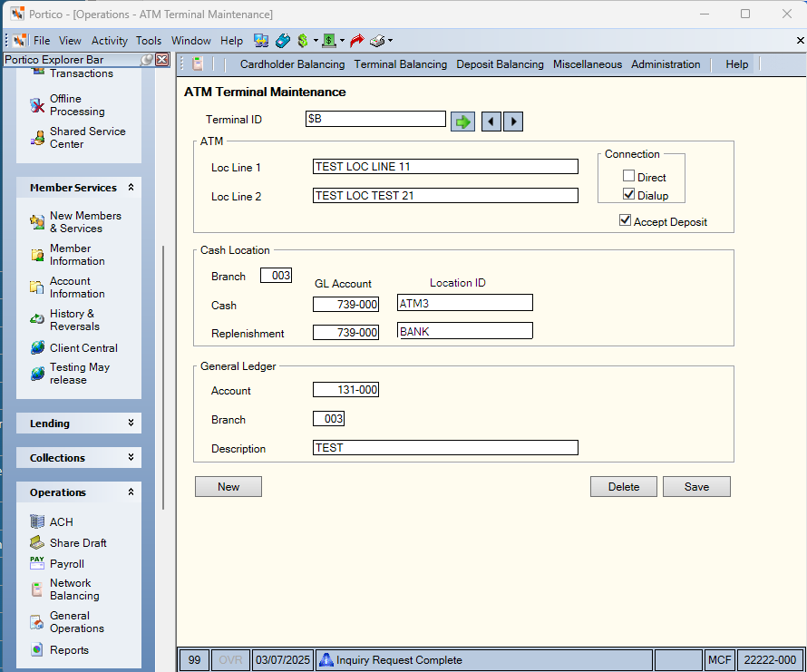Click the Portico app icon beside File
807x672 pixels.
[x=20, y=40]
